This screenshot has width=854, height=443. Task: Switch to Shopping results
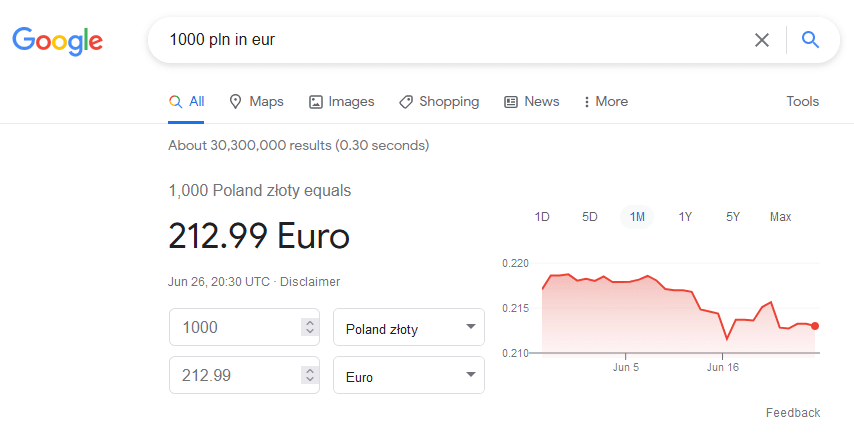tap(439, 101)
